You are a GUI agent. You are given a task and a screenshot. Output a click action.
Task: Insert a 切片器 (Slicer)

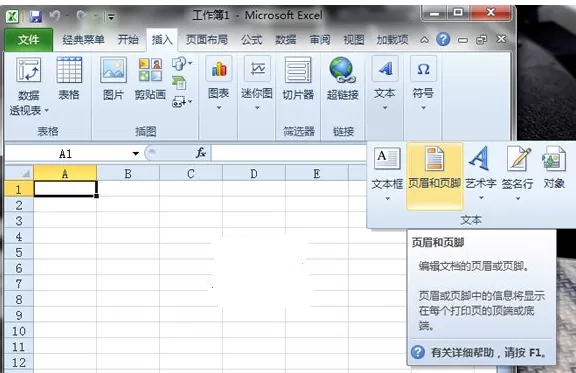point(298,79)
